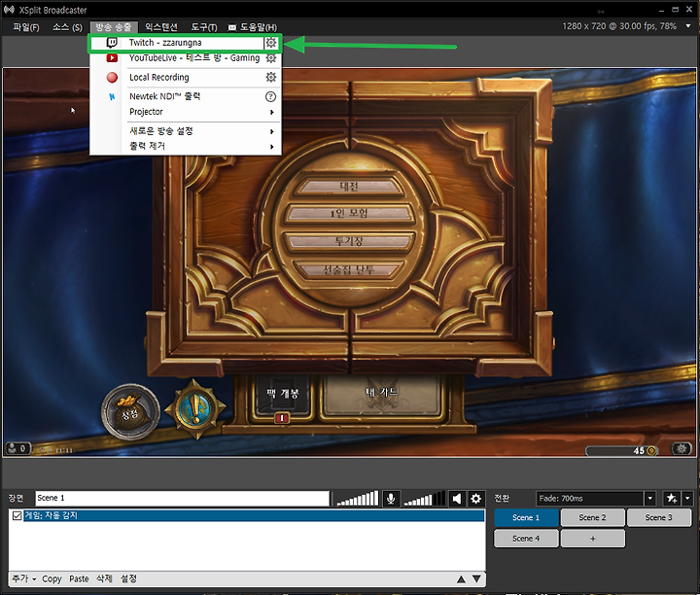Mute the system speaker icon
Viewport: 700px width, 595px height.
[457, 498]
